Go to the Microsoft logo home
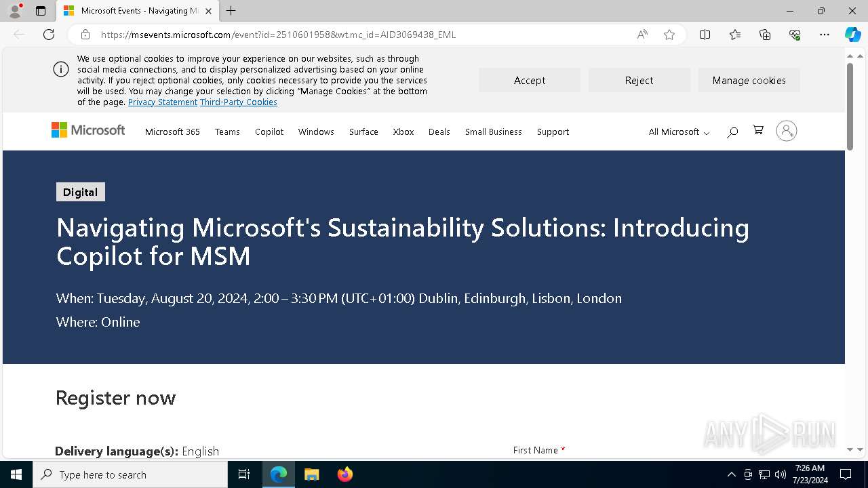Viewport: 868px width, 488px height. (88, 130)
